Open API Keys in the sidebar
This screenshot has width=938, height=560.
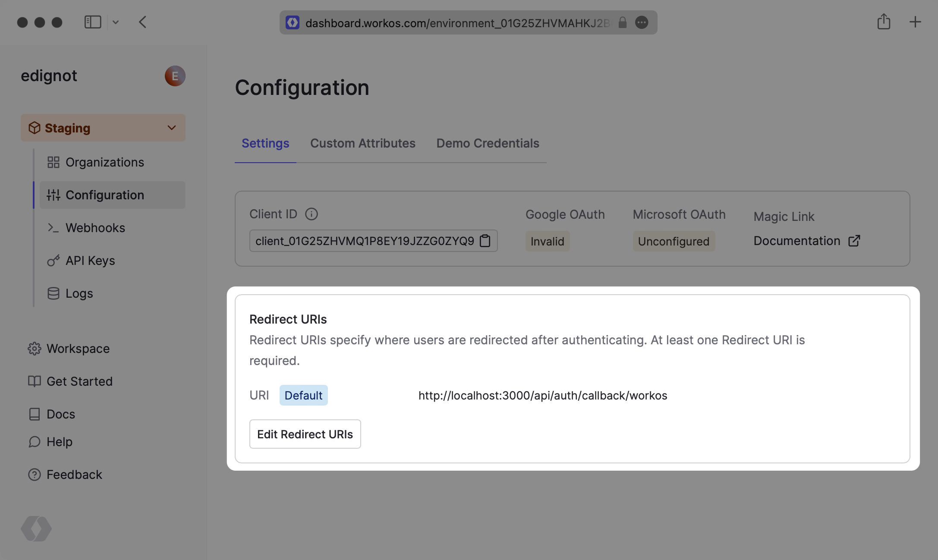[x=90, y=261]
